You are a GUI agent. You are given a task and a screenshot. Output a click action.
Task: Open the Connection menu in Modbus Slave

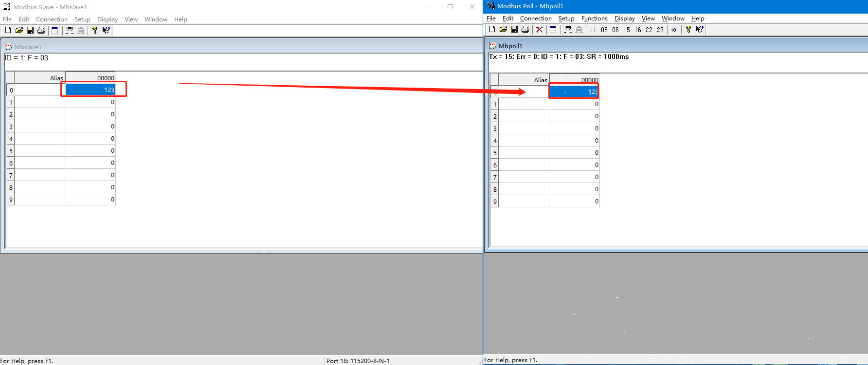coord(52,19)
